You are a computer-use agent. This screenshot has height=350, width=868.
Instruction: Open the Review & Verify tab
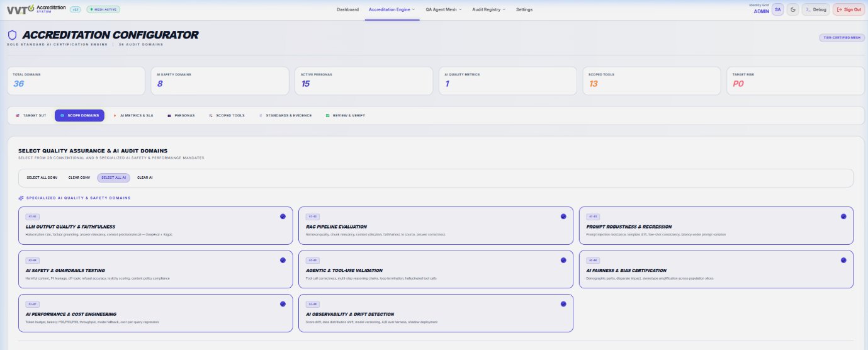(346, 116)
